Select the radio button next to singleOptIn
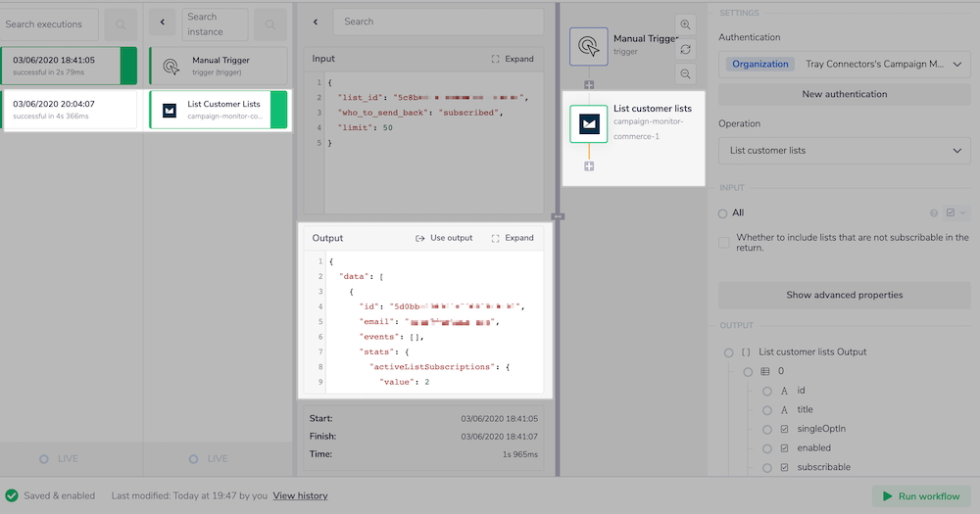 766,429
